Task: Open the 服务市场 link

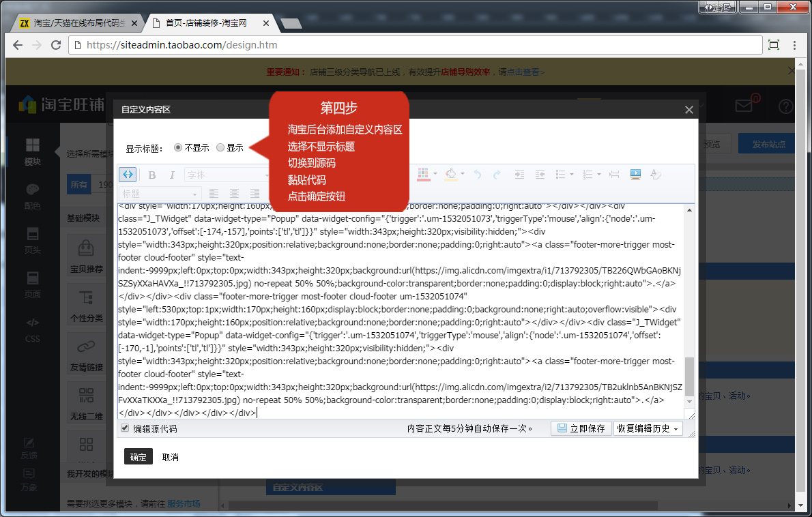Action: click(x=184, y=503)
